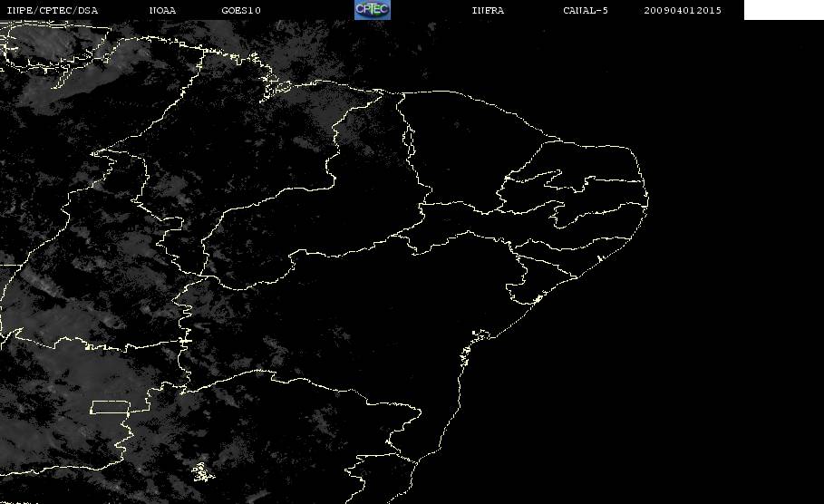Click the CANAL-5 channel label
This screenshot has width=824, height=504.
point(586,11)
